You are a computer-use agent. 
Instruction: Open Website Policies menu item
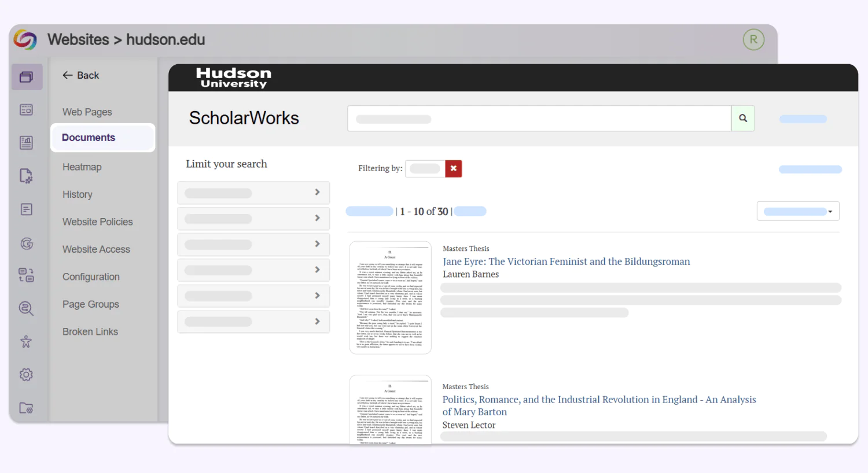tap(98, 222)
